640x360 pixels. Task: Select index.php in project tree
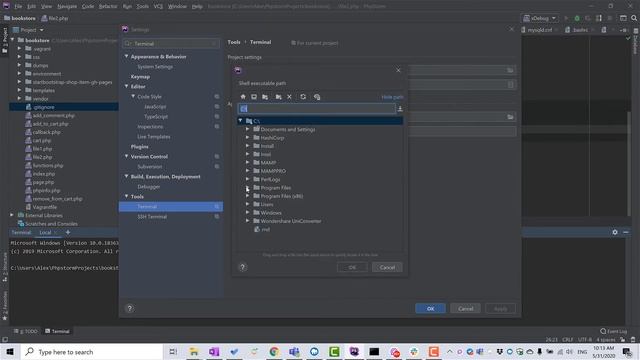pos(44,174)
